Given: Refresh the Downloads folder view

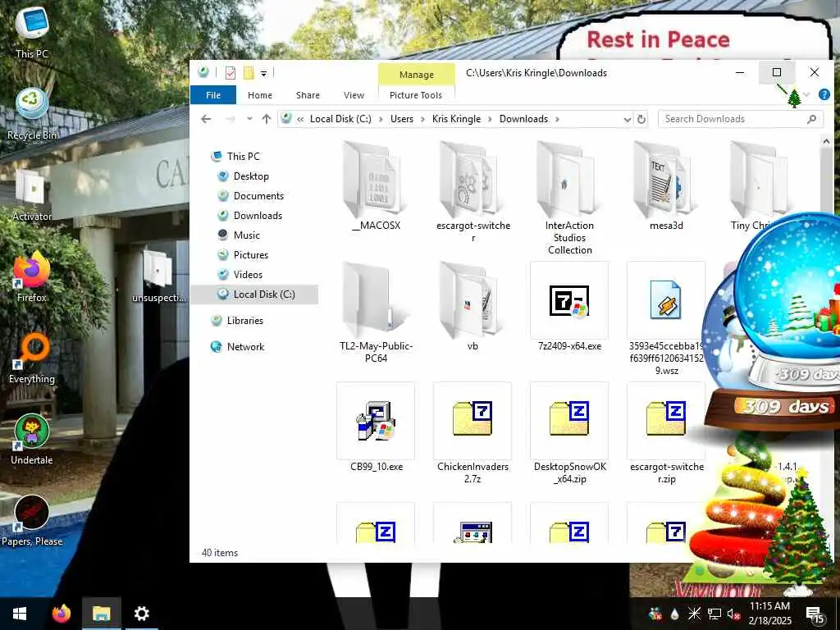Looking at the screenshot, I should pyautogui.click(x=641, y=120).
